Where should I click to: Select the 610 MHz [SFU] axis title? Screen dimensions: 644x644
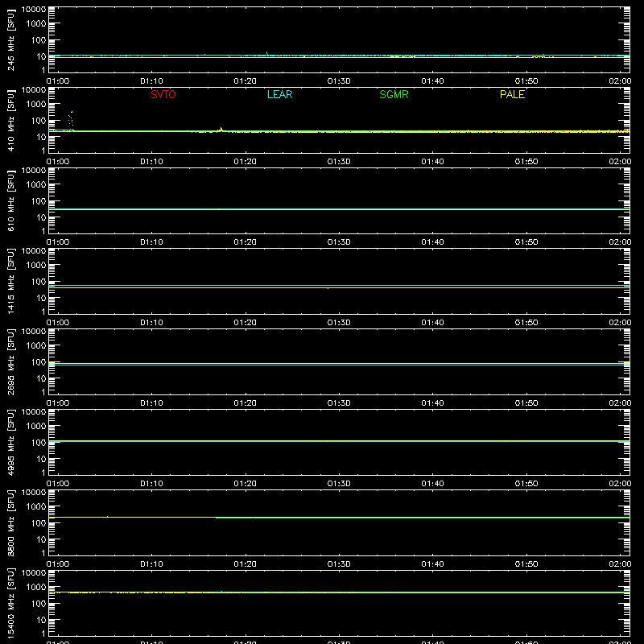[10, 200]
